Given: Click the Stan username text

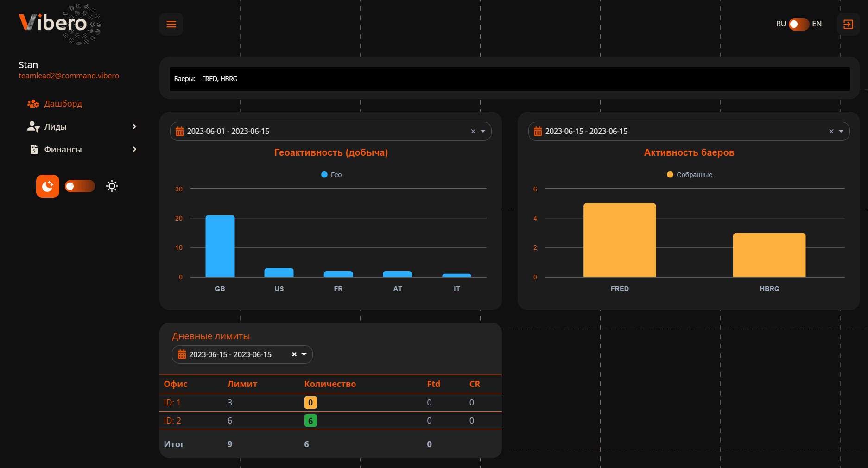Looking at the screenshot, I should tap(28, 65).
